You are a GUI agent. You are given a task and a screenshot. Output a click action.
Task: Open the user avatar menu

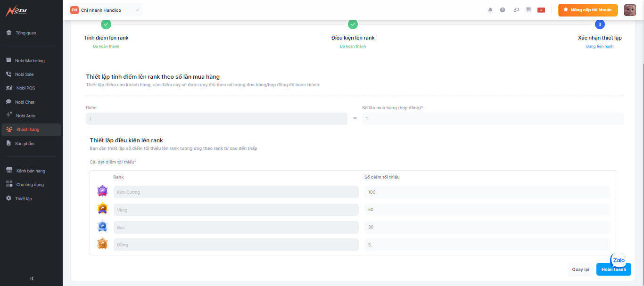630,10
